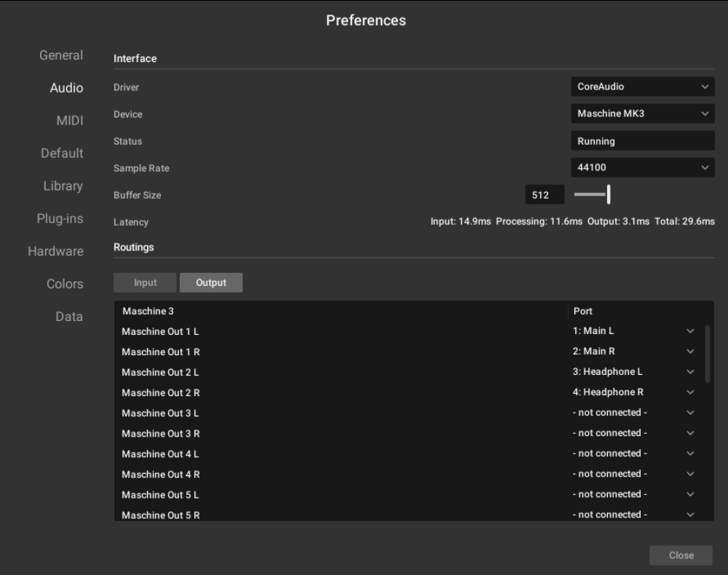Open the General preferences section
Viewport: 728px width, 575px height.
click(61, 55)
